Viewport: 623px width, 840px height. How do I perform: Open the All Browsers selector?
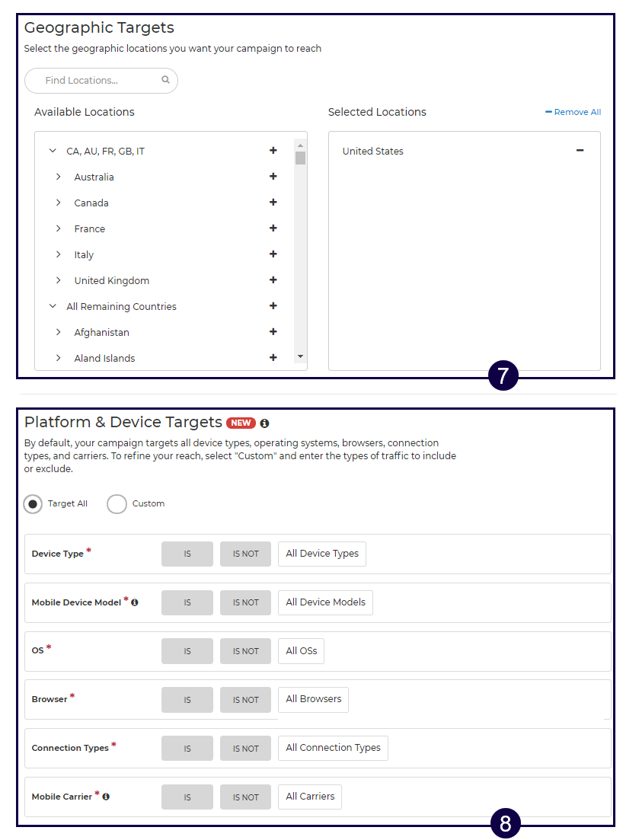point(313,699)
